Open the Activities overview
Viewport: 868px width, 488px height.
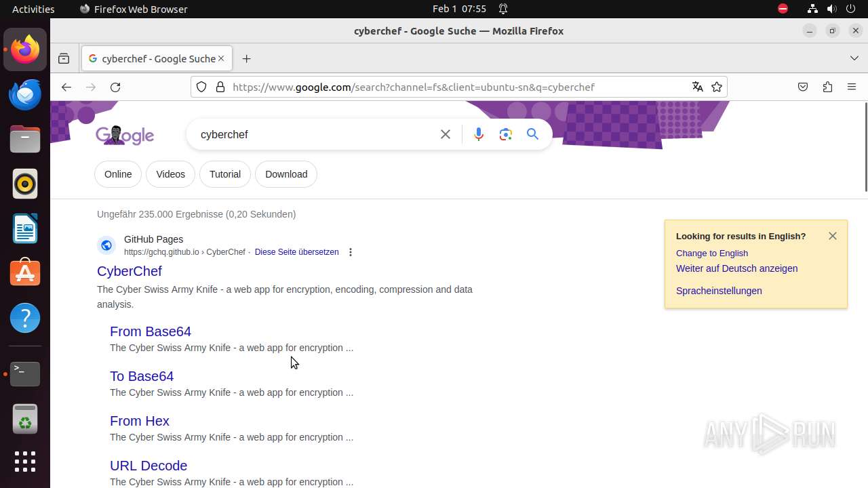tap(33, 9)
